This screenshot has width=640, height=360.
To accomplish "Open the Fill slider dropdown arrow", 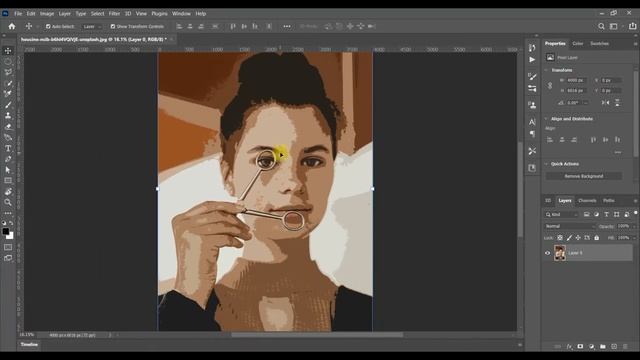I will tap(634, 238).
